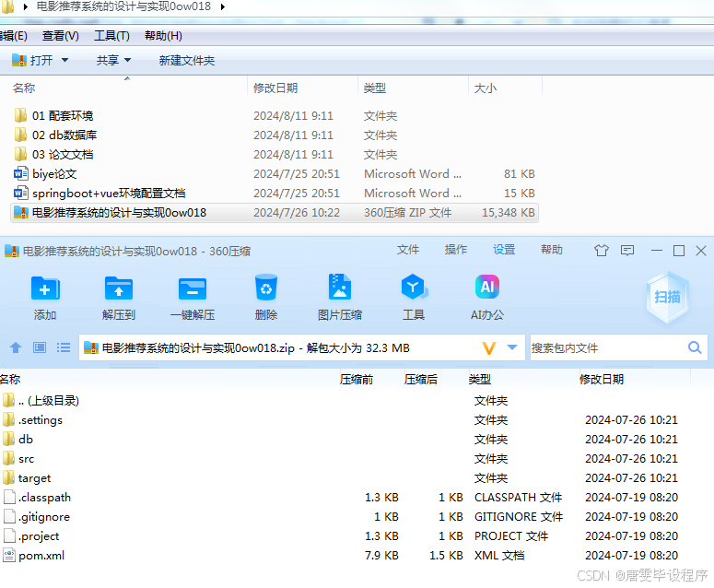This screenshot has height=588, width=714.
Task: Open the skin (shirt) icon in the title bar
Action: point(601,250)
